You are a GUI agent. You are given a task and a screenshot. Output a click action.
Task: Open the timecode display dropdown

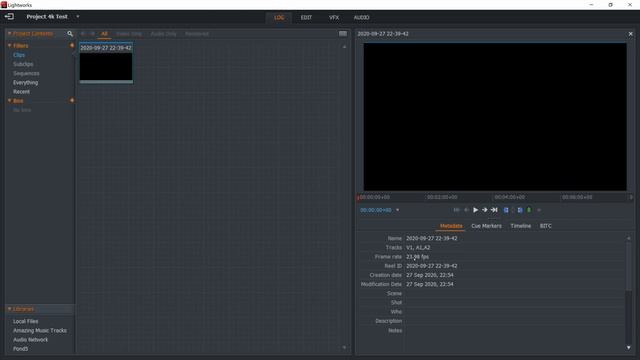pos(397,210)
